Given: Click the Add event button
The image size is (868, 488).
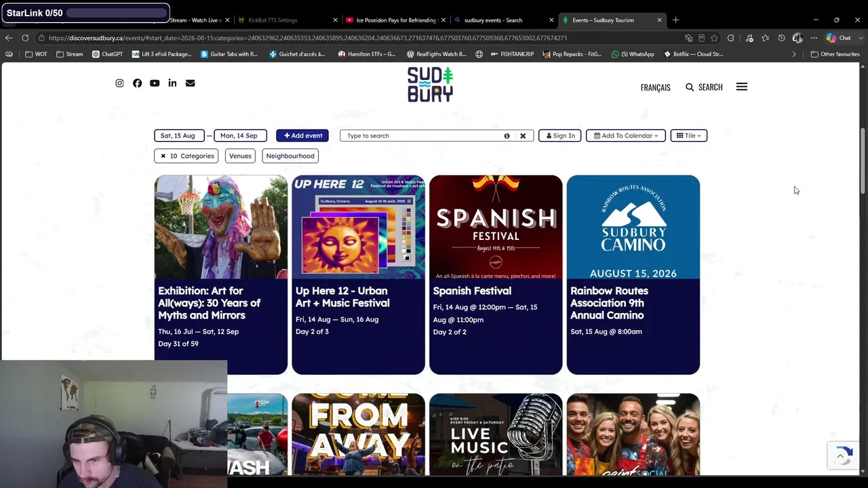Looking at the screenshot, I should pos(302,136).
